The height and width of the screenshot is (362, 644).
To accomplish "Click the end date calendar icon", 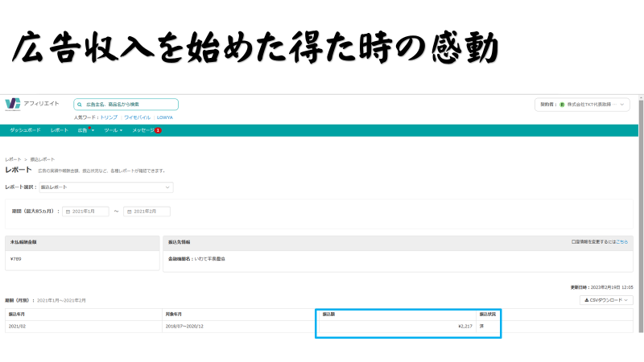I will [x=128, y=212].
